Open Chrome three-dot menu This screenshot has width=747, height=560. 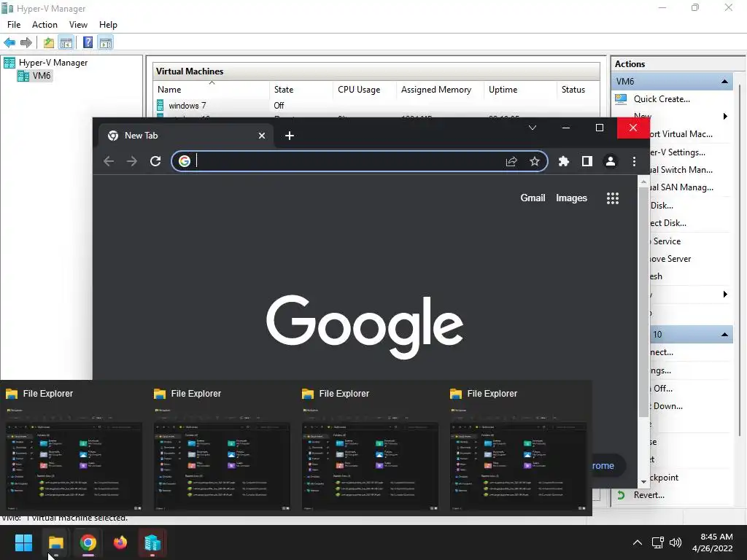(x=634, y=161)
